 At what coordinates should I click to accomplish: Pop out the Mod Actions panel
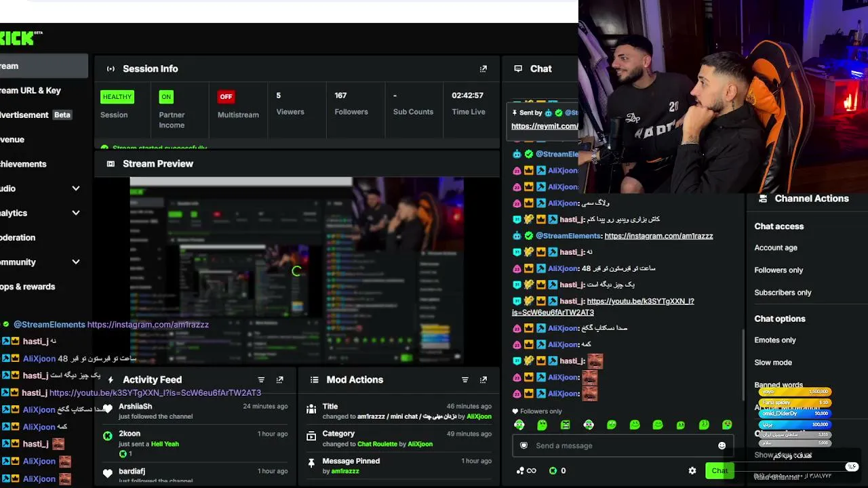[x=484, y=380]
